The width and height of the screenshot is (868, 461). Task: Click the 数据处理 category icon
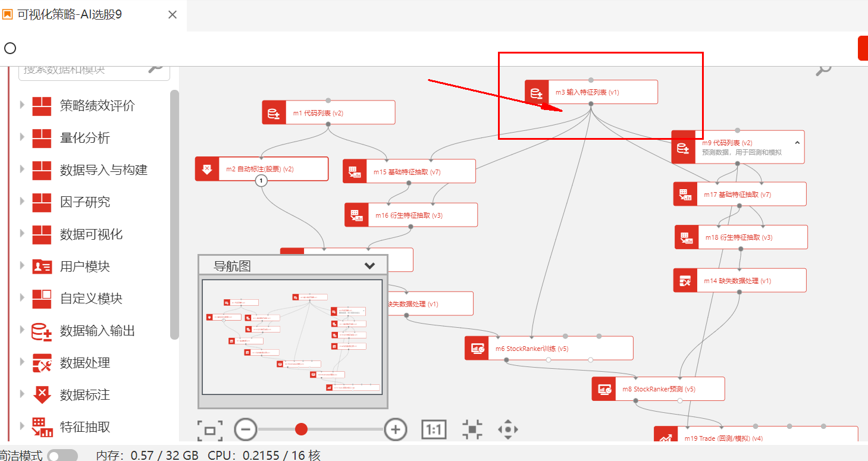click(x=42, y=363)
